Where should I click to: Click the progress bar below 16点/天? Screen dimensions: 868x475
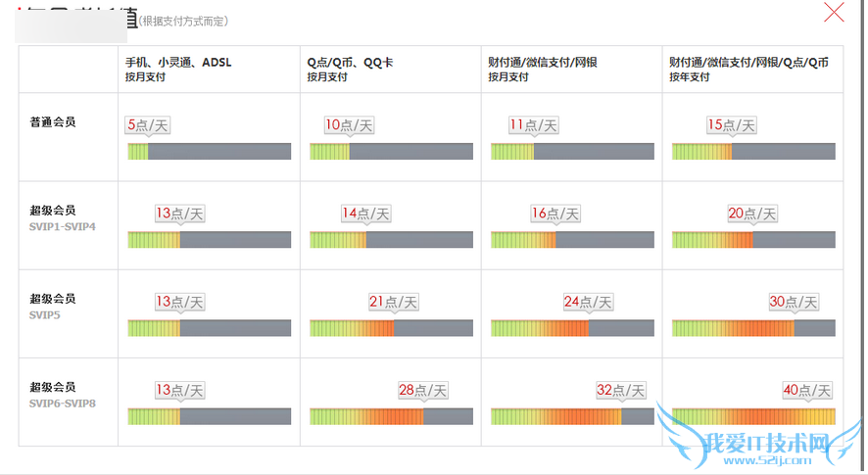pos(571,240)
